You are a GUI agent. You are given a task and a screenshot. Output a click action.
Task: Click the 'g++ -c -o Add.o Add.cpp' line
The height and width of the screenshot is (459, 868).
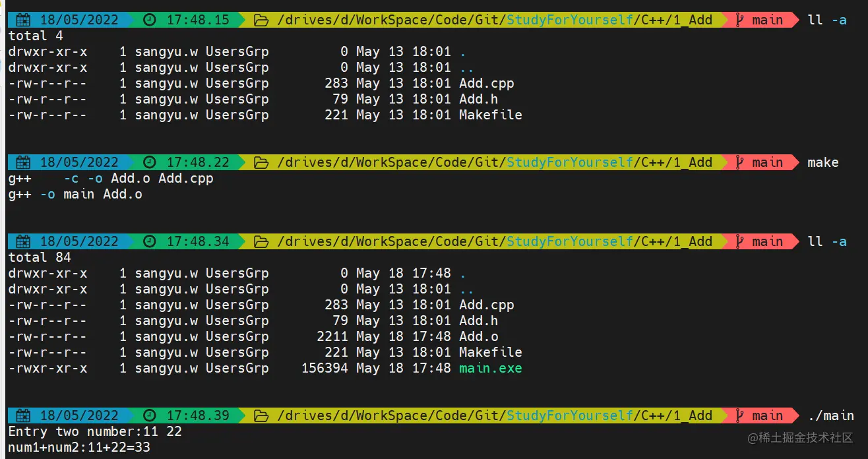(x=111, y=178)
